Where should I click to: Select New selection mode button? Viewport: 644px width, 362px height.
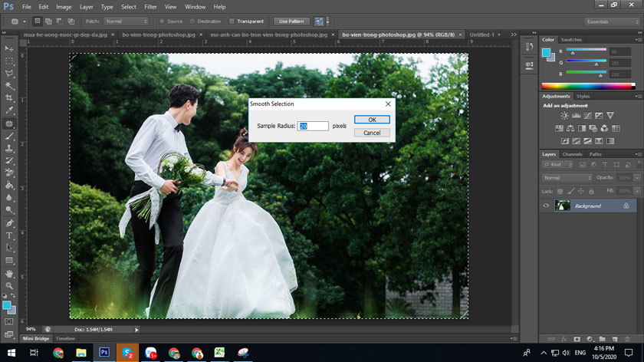coord(37,21)
